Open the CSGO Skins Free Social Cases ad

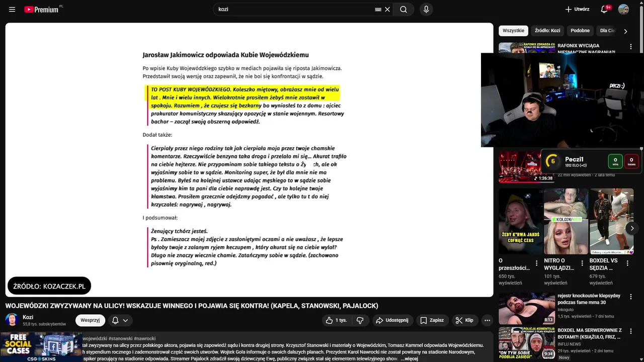pos(41,347)
